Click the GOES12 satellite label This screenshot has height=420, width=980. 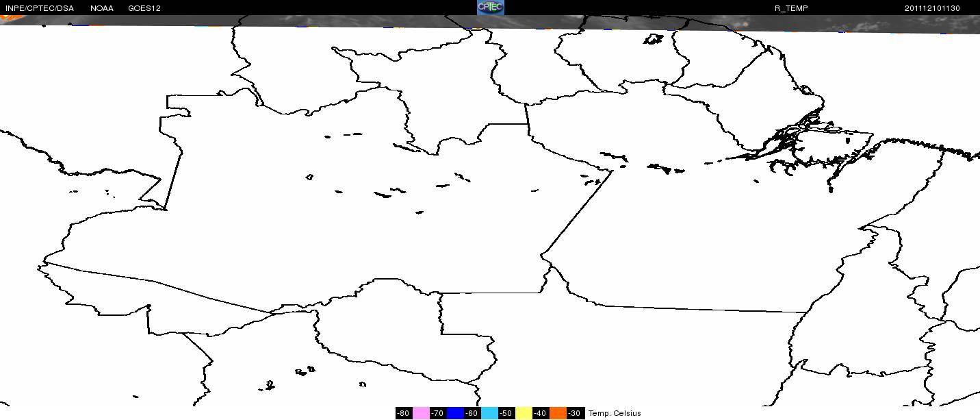pyautogui.click(x=144, y=8)
